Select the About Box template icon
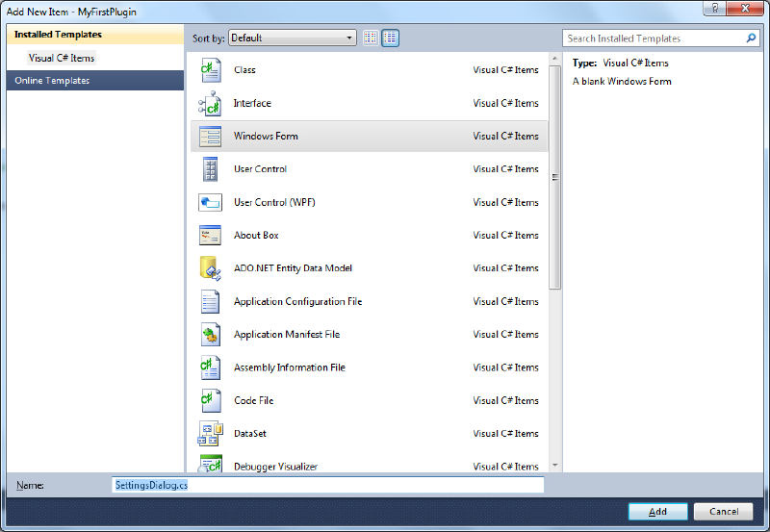The height and width of the screenshot is (532, 770). tap(210, 235)
